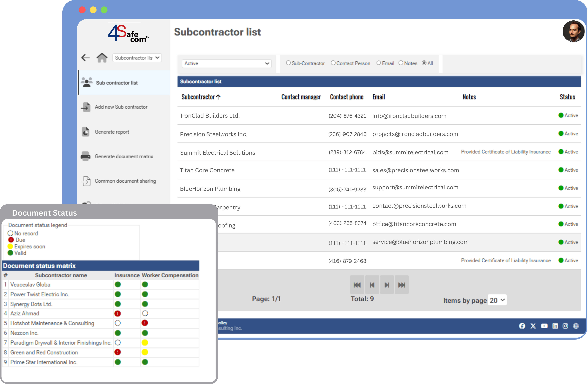Sort by Contact phone column header
The height and width of the screenshot is (384, 588).
347,97
